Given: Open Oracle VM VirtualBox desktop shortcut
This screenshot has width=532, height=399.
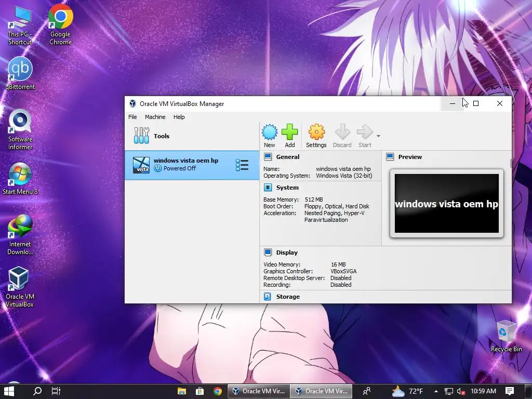Looking at the screenshot, I should click(19, 287).
